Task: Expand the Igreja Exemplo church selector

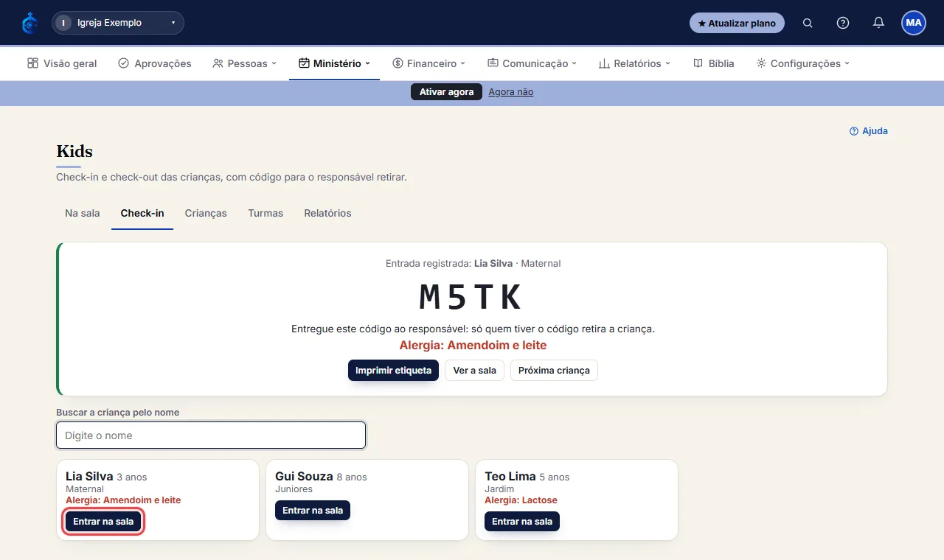Action: (118, 23)
